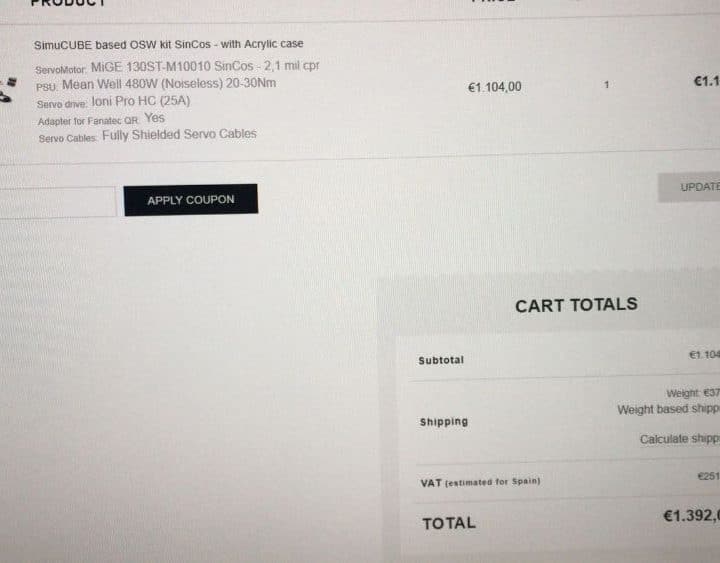
Task: Click the CART TOTALS heading
Action: pos(575,305)
